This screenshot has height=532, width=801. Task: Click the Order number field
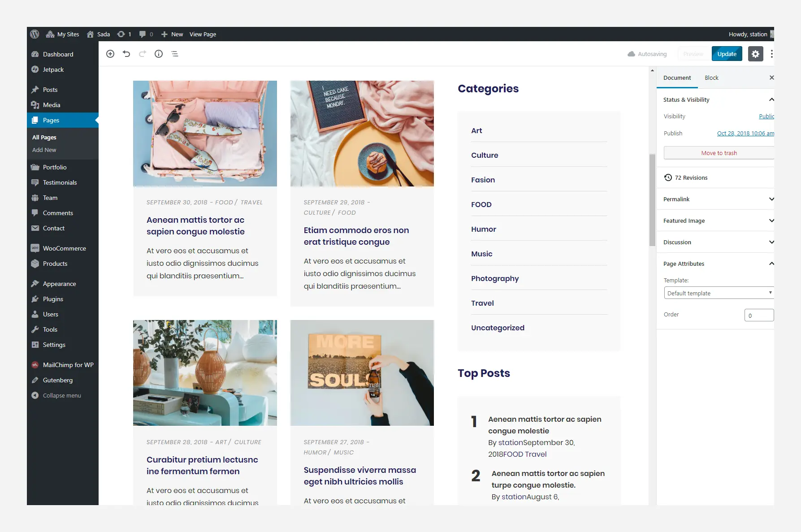(759, 315)
